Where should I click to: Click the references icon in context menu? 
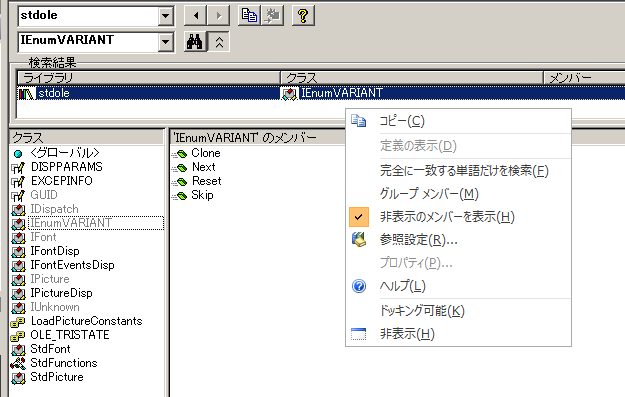click(x=359, y=240)
